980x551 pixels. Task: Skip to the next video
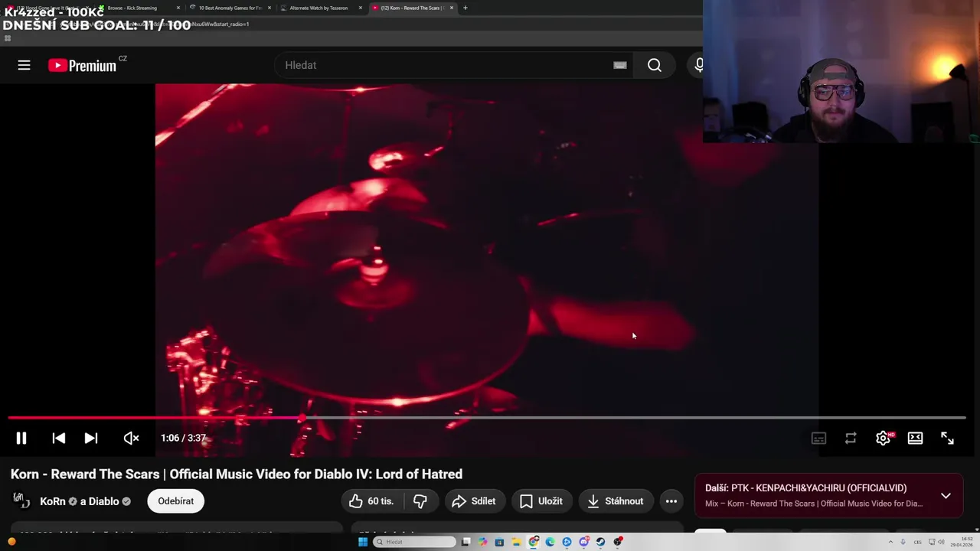[90, 438]
